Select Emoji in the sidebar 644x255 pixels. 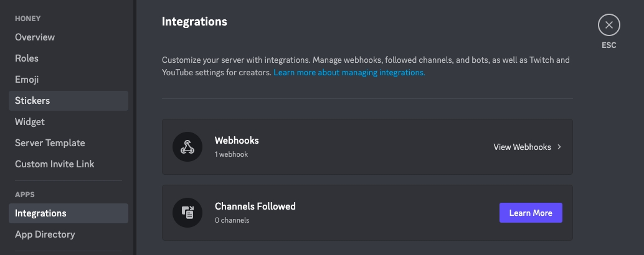point(68,80)
